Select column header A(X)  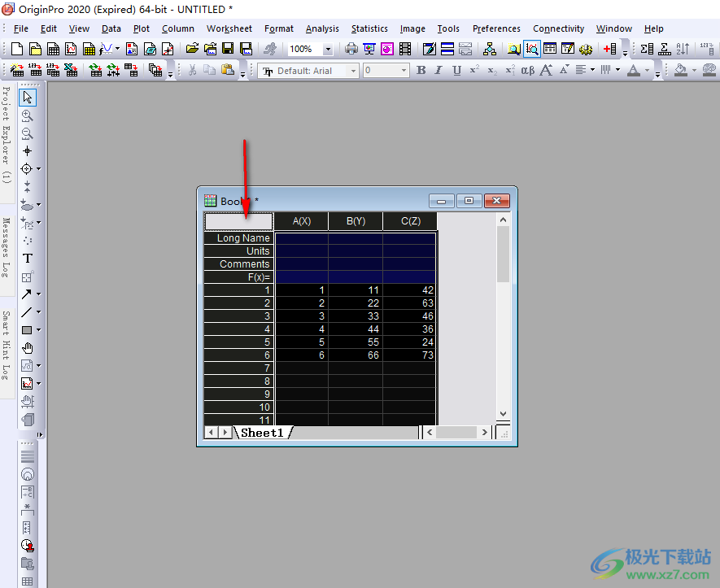(302, 221)
